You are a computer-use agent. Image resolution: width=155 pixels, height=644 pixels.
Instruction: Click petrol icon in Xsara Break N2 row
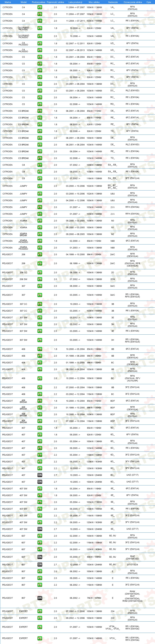40,234
